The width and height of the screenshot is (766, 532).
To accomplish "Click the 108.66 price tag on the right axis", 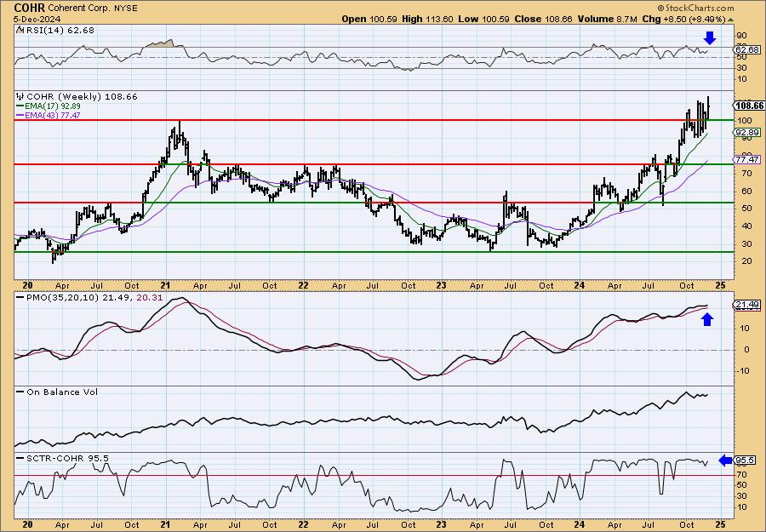I will point(749,106).
